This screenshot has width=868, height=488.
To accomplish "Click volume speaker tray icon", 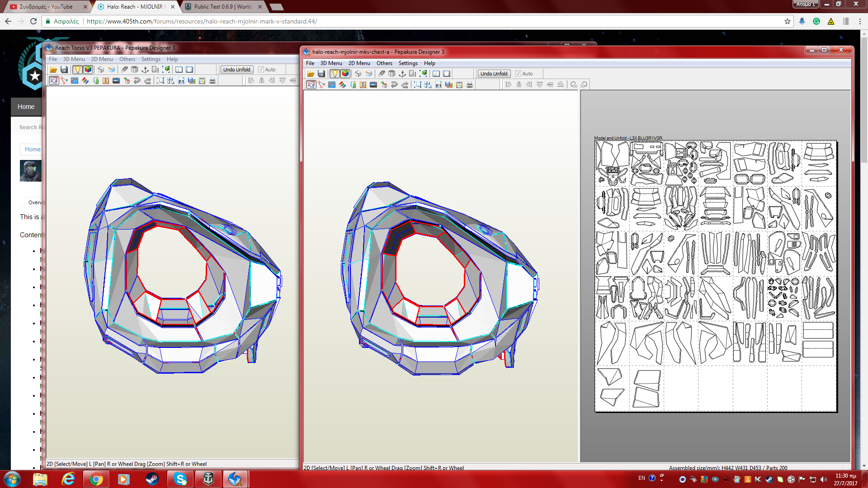I will tap(824, 479).
